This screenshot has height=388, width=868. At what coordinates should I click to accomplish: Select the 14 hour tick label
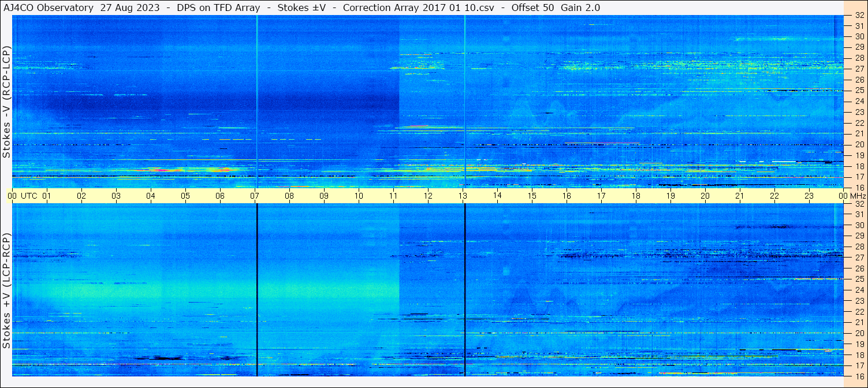[497, 196]
